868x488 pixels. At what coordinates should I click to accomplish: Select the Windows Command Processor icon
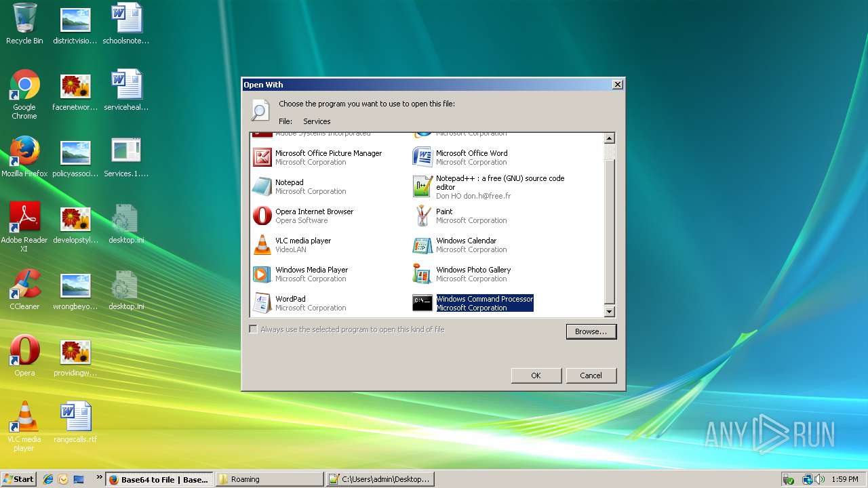pyautogui.click(x=422, y=303)
